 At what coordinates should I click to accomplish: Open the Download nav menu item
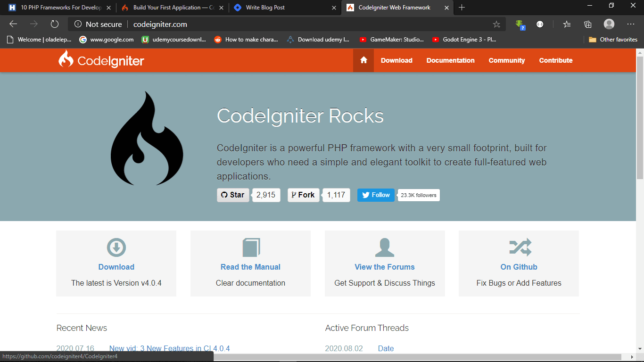tap(396, 60)
